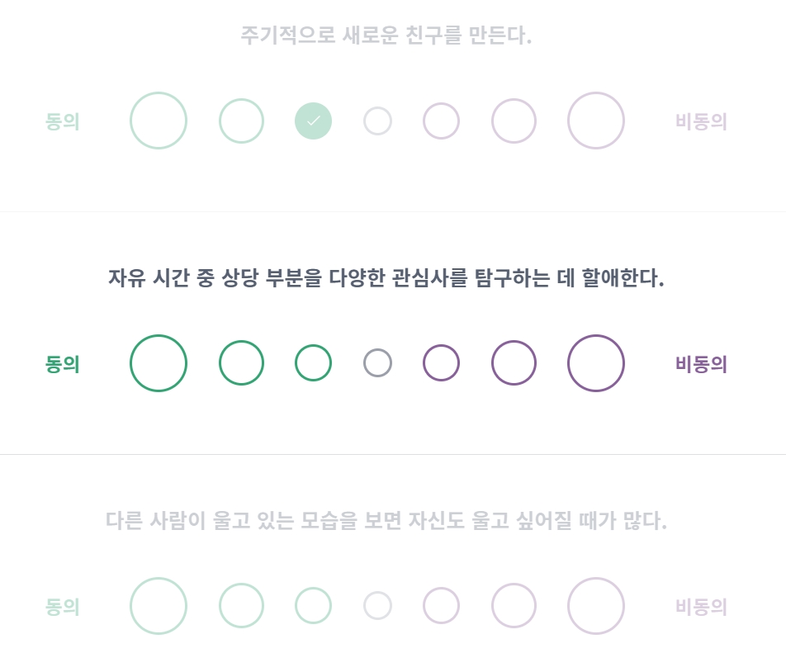This screenshot has height=672, width=786.
Task: Select the largest green 동의 circle for exploring interests question
Action: coord(159,363)
